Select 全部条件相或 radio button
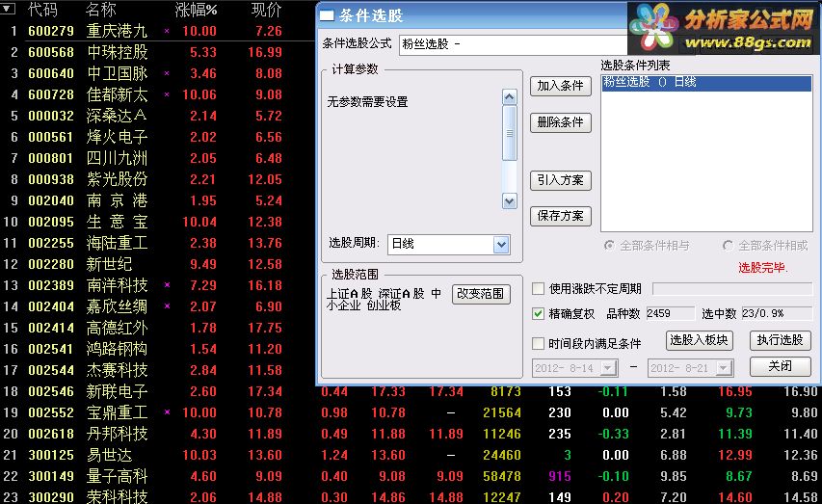This screenshot has height=504, width=822. 728,246
